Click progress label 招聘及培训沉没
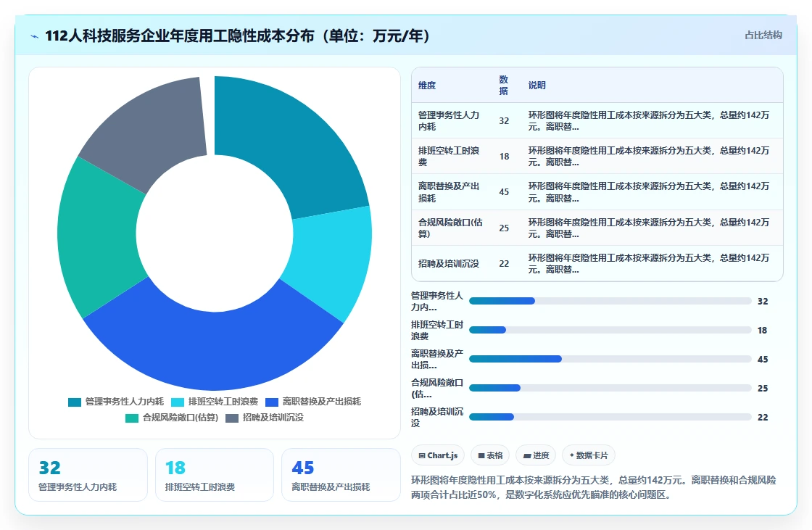The image size is (812, 530). pyautogui.click(x=437, y=417)
